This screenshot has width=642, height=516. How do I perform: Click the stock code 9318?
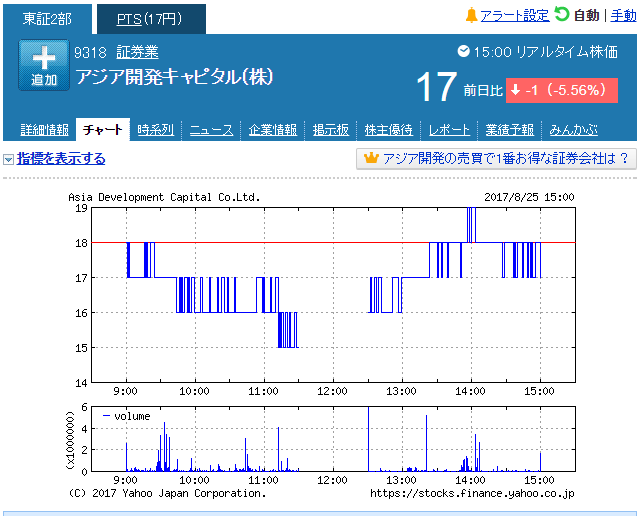point(90,52)
